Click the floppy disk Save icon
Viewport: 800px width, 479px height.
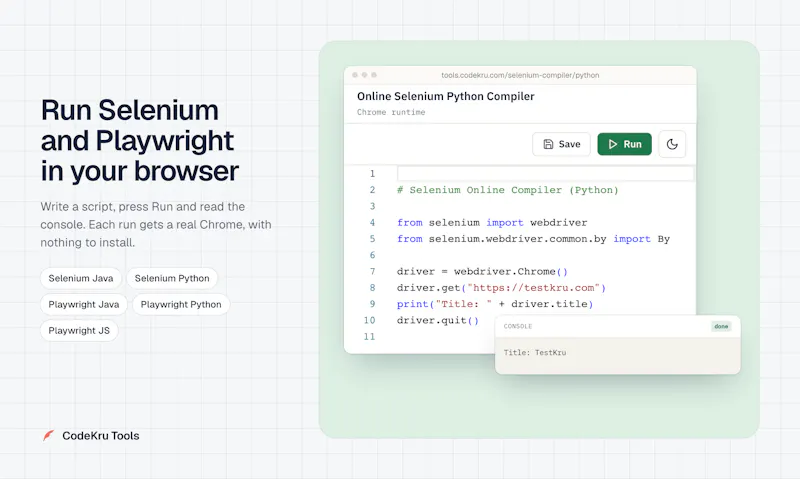548,144
